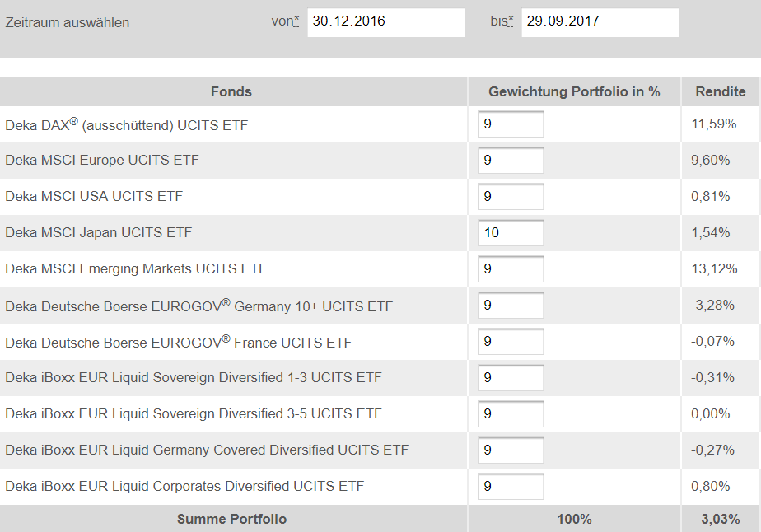Click the 'bis' end date field
The width and height of the screenshot is (761, 532).
(600, 22)
